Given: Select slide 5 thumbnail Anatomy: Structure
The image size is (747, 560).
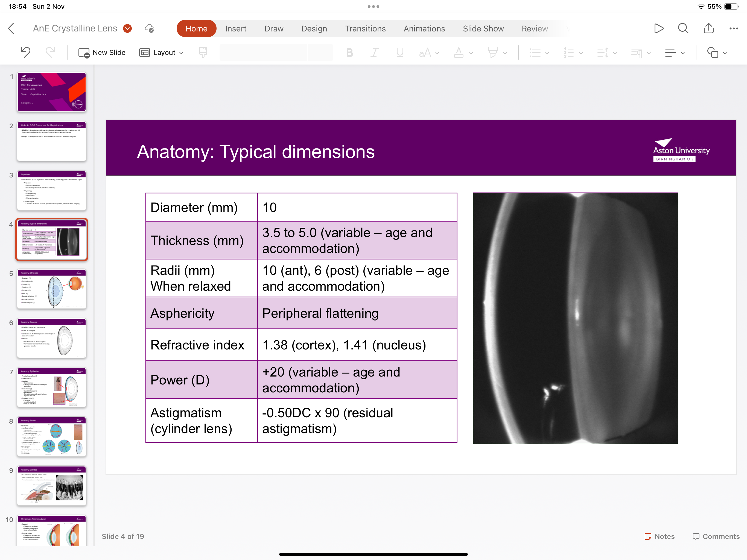Looking at the screenshot, I should [52, 289].
